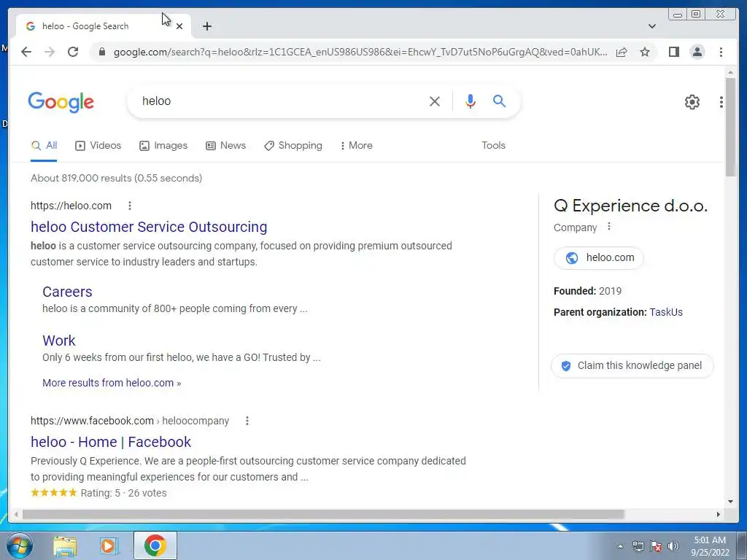
Task: Expand the More search categories
Action: 356,146
